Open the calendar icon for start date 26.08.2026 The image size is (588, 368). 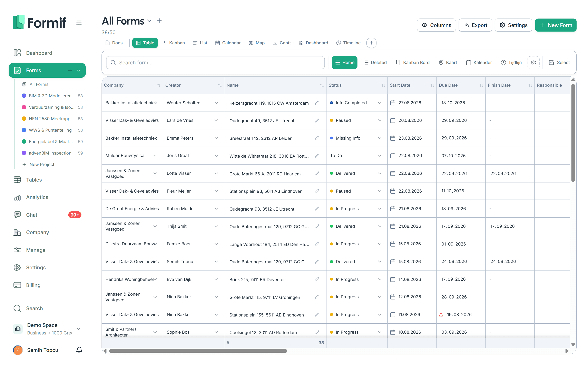pyautogui.click(x=393, y=120)
